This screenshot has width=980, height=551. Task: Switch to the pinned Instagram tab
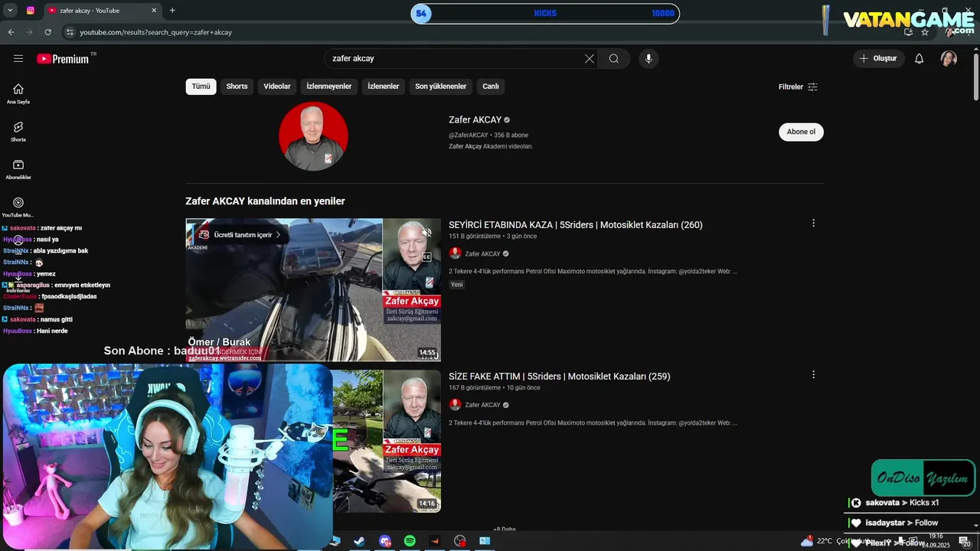click(x=31, y=11)
